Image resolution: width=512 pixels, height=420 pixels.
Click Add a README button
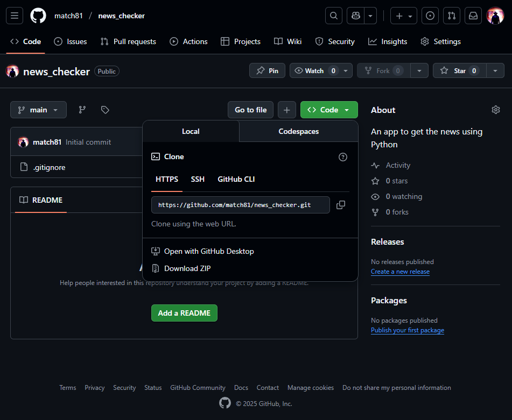pos(184,313)
